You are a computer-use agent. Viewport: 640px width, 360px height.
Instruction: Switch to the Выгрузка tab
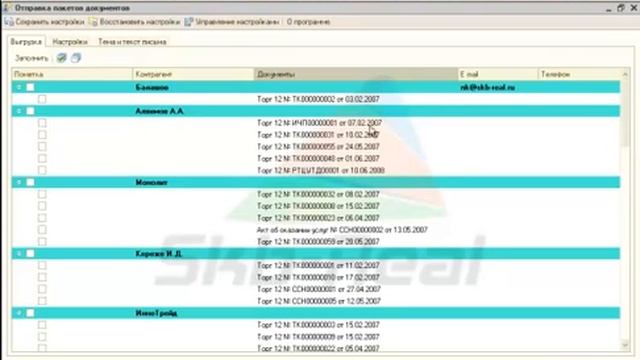point(26,42)
